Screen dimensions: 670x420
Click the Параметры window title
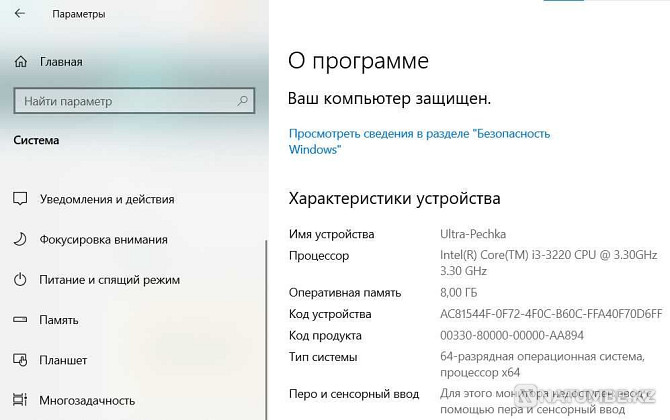click(79, 14)
